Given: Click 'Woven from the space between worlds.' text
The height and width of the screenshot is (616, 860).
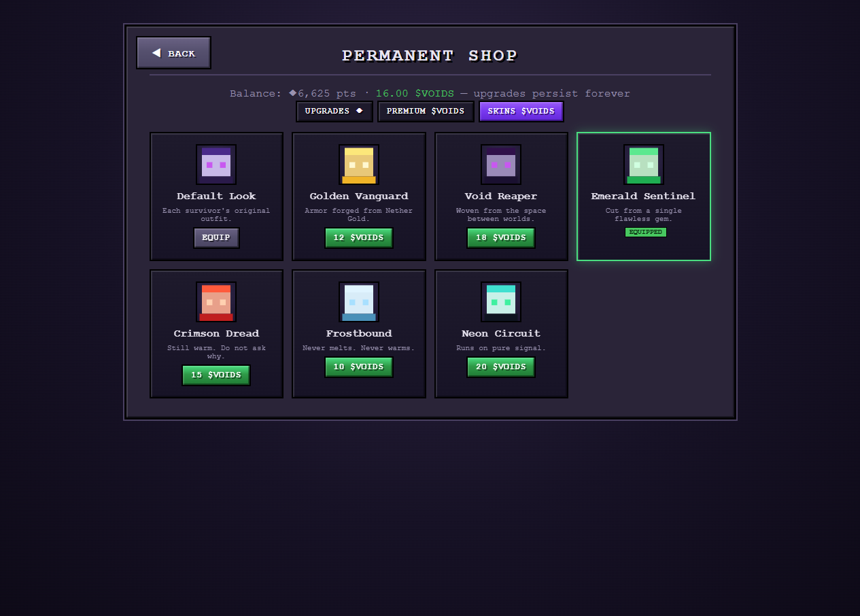Looking at the screenshot, I should (501, 215).
